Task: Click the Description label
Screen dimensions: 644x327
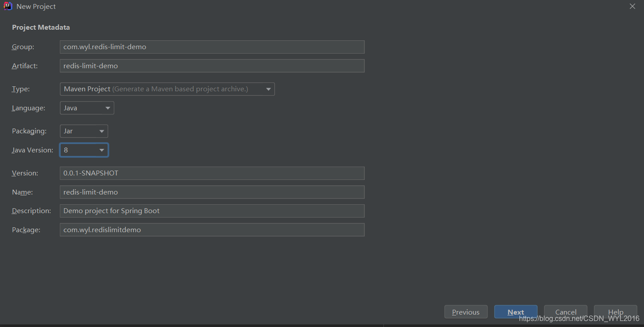Action: (x=31, y=211)
